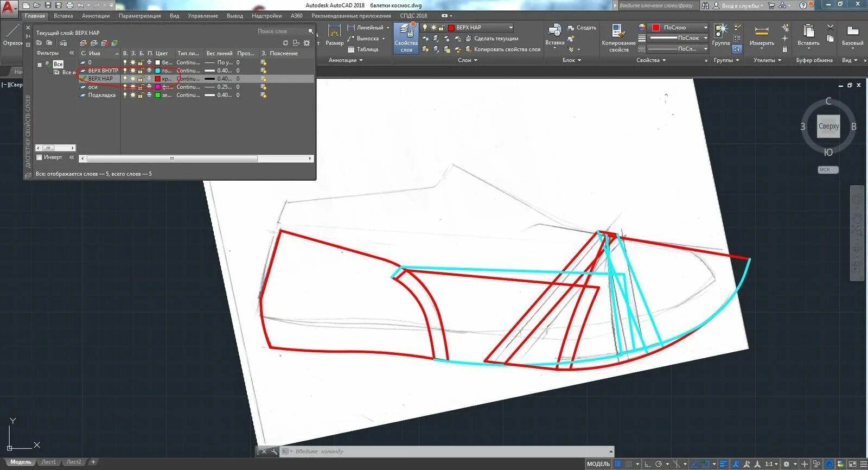This screenshot has width=868, height=470.
Task: Click the New Layer icon in layer manager
Action: (84, 43)
